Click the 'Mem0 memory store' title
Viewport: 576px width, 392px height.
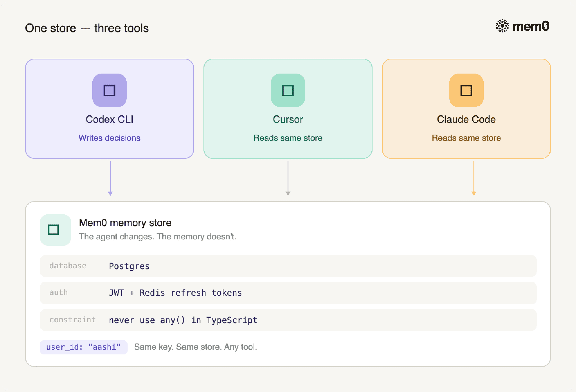click(125, 223)
